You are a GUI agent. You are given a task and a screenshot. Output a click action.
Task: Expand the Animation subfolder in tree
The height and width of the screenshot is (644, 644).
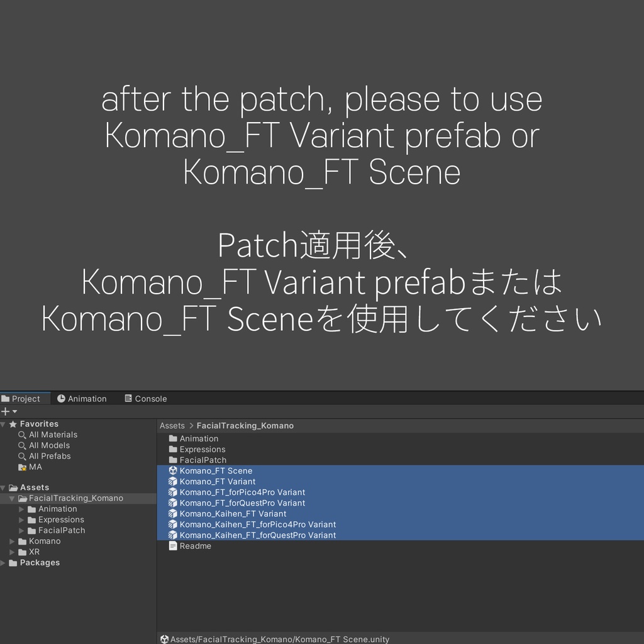coord(21,509)
